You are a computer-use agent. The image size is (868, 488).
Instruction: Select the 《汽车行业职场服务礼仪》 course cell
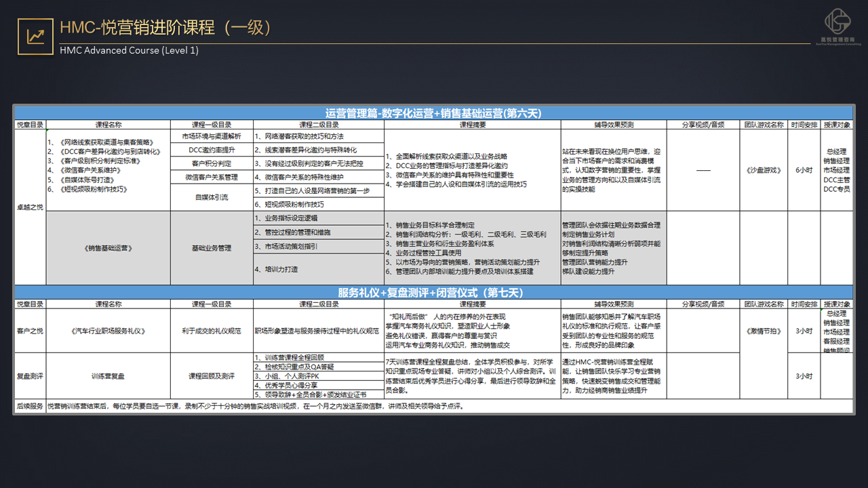pos(108,331)
